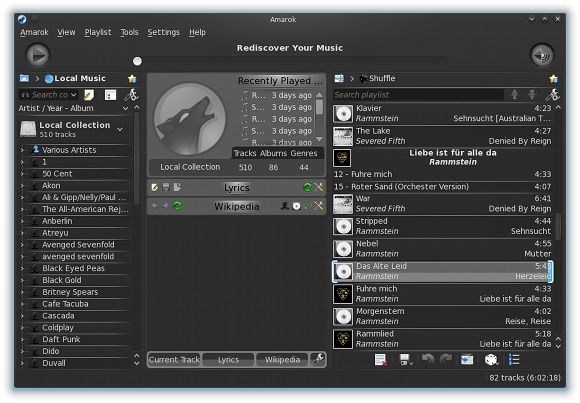Open the collection filter edit icon
Screen dimensions: 580x403
click(x=89, y=95)
